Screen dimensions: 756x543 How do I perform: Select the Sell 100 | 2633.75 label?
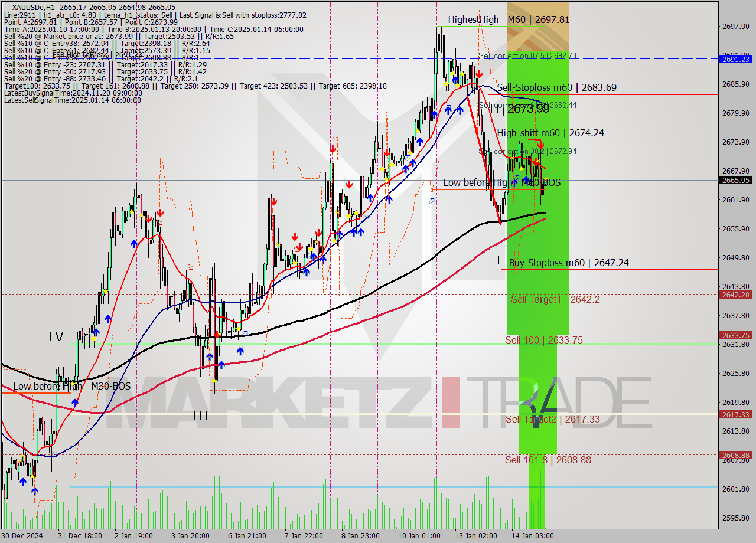[x=544, y=340]
